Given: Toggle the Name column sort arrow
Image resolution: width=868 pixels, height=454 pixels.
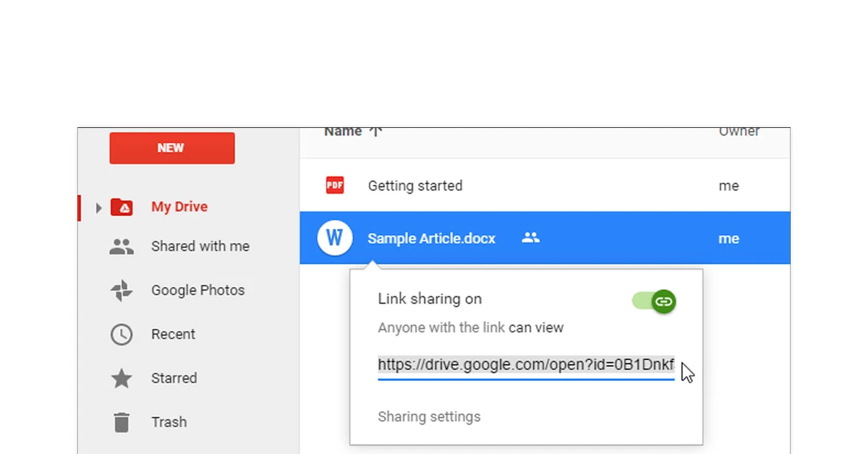Looking at the screenshot, I should 375,131.
